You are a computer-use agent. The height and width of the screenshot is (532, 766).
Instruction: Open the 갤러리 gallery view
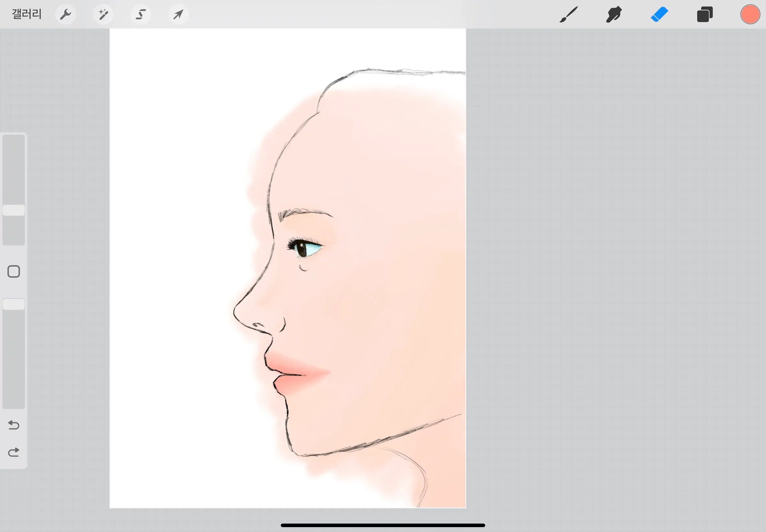(x=27, y=14)
